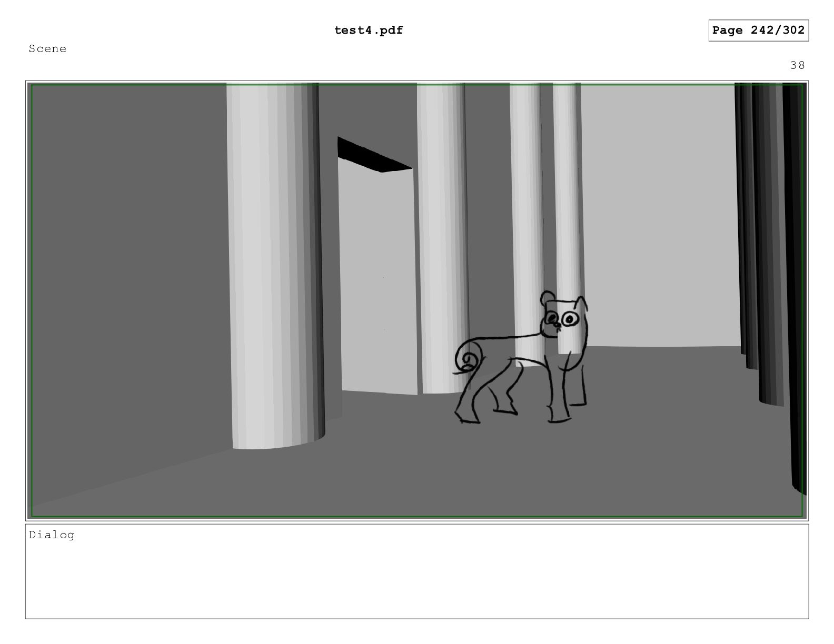Image resolution: width=834 pixels, height=644 pixels.
Task: Click the scene number 38
Action: point(797,65)
